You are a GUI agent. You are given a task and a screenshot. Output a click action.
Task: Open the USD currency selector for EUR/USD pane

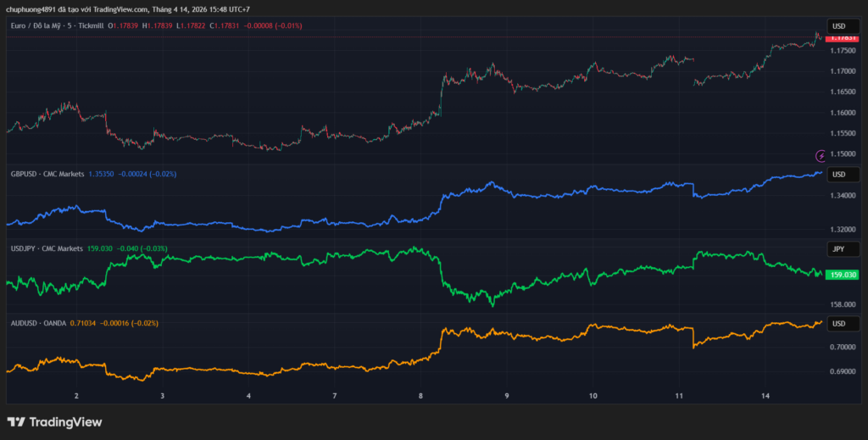click(x=838, y=26)
